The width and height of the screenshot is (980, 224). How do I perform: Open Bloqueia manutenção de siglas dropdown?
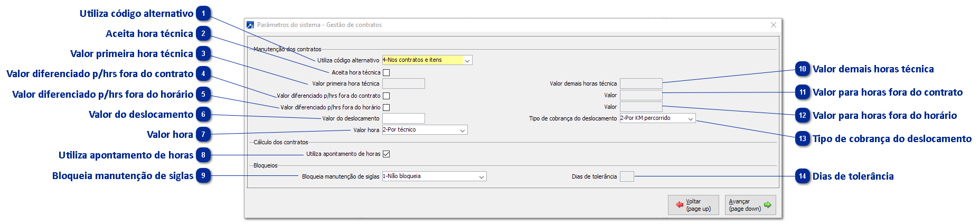(434, 176)
